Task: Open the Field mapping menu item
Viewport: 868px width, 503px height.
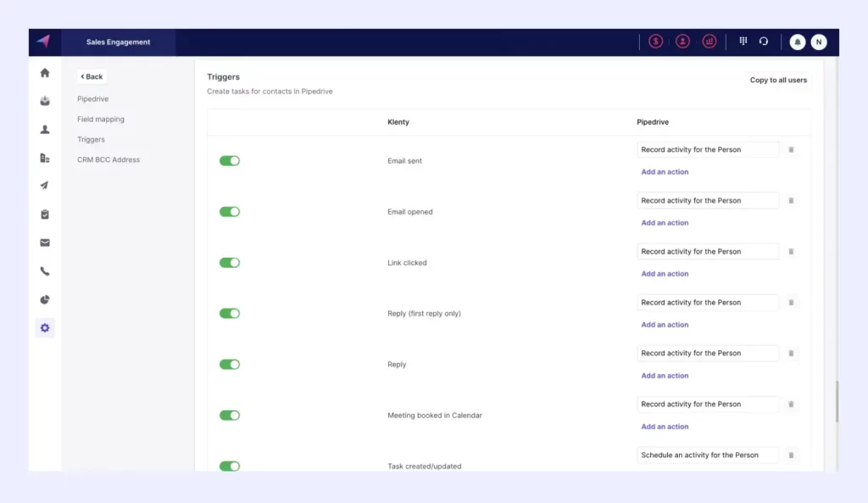Action: coord(101,119)
